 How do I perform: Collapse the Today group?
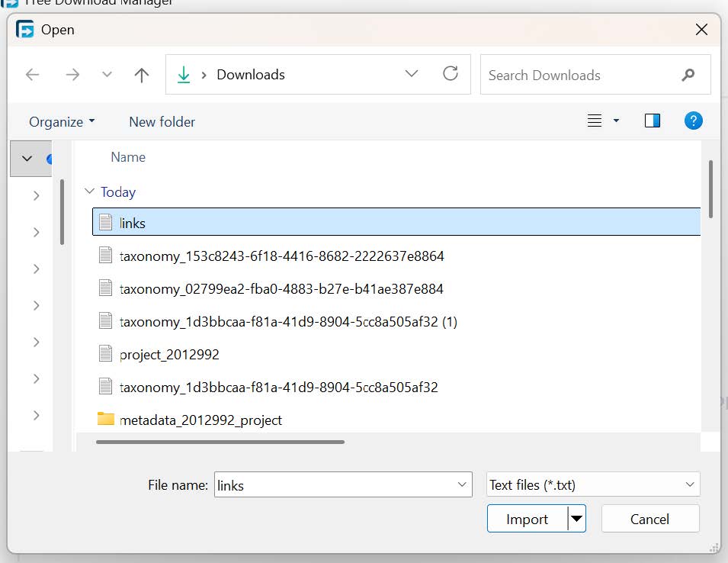90,191
